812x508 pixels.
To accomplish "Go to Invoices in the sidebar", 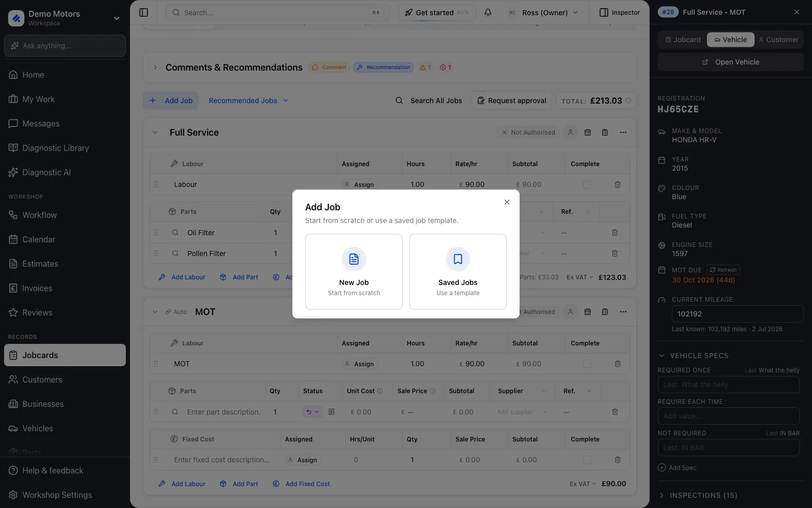I will (x=65, y=288).
